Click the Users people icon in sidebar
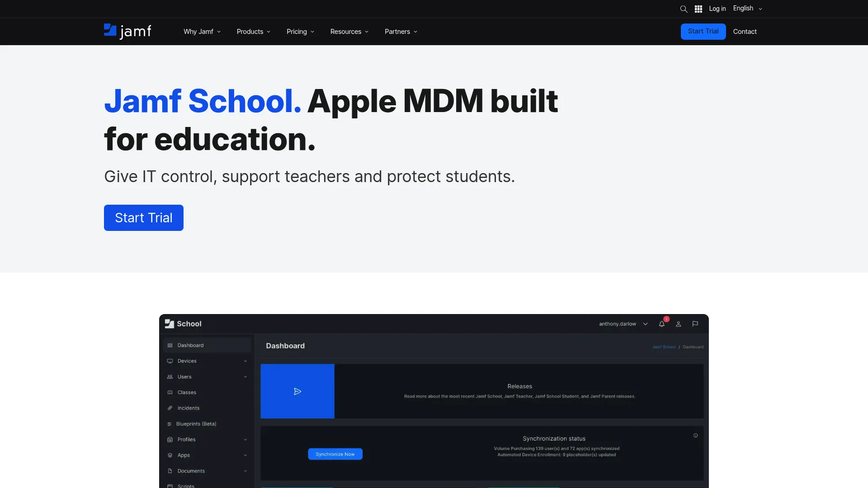 click(x=170, y=377)
